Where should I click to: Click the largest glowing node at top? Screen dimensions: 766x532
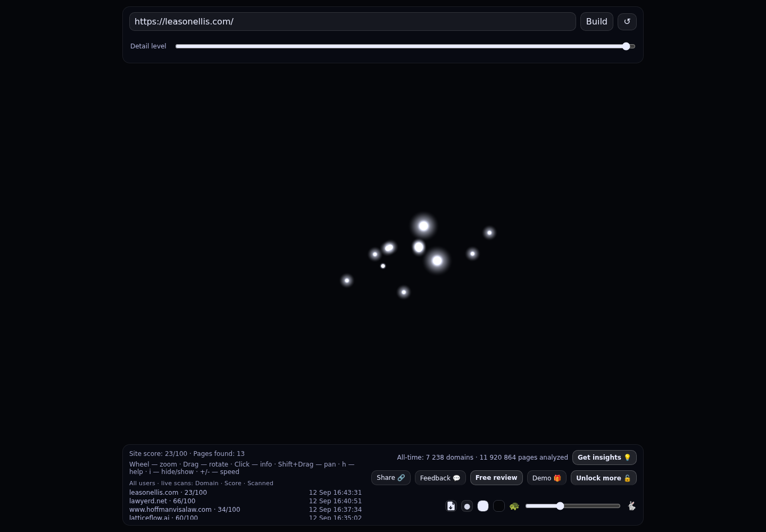423,226
